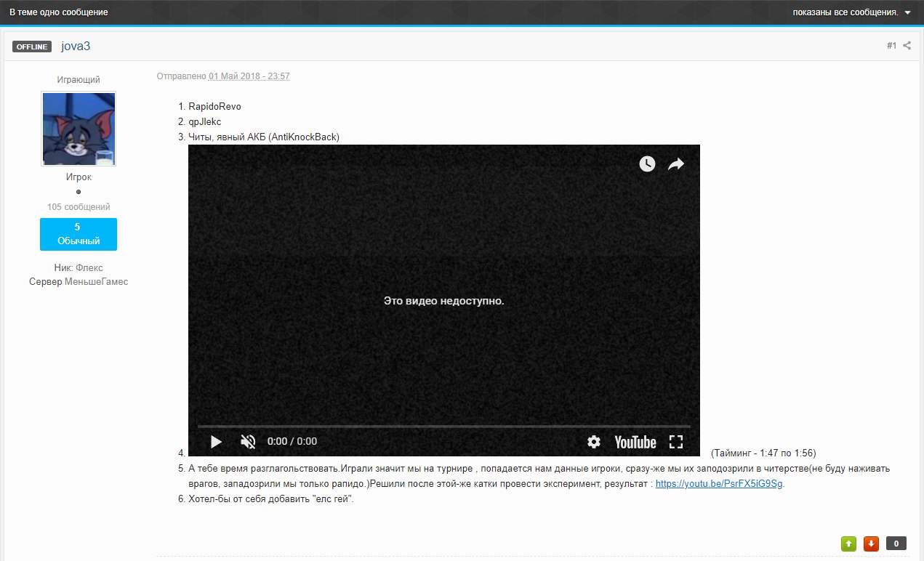Click the '5 Обычный' reputation badge
Screen dimensions: 924x561
click(x=79, y=234)
